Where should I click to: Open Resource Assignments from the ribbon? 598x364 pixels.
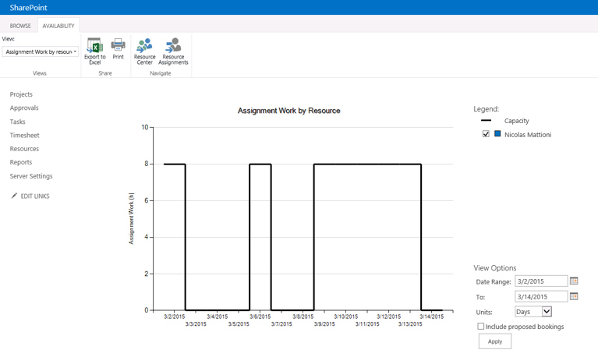point(173,46)
